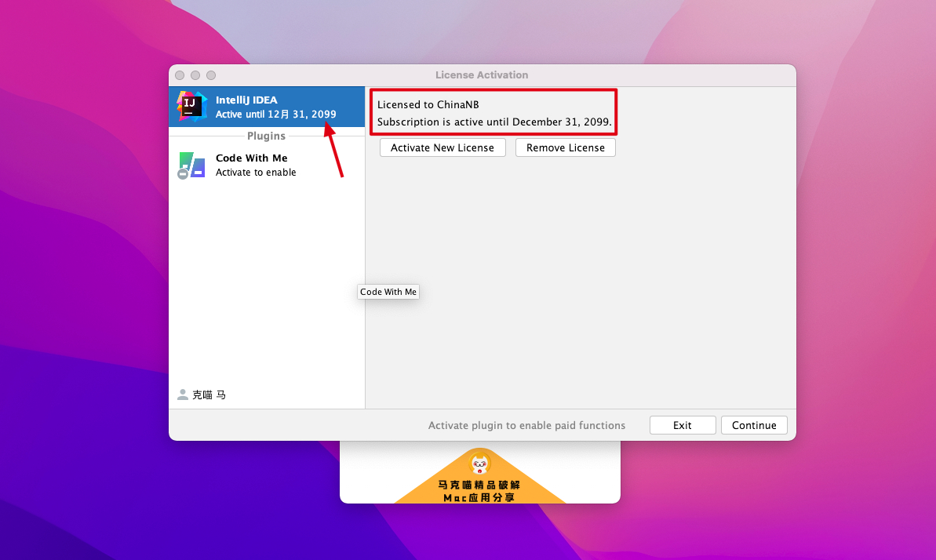936x560 pixels.
Task: Click the 'Plugins' section header
Action: point(266,136)
